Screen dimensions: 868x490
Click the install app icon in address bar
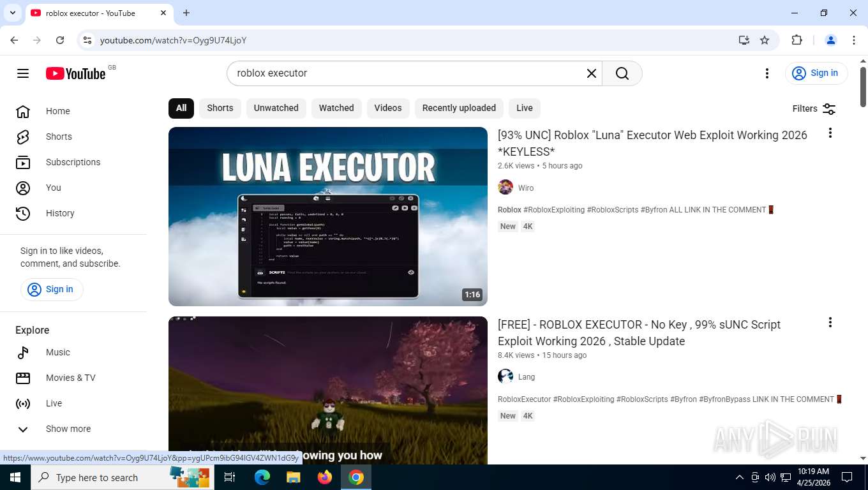coord(744,40)
